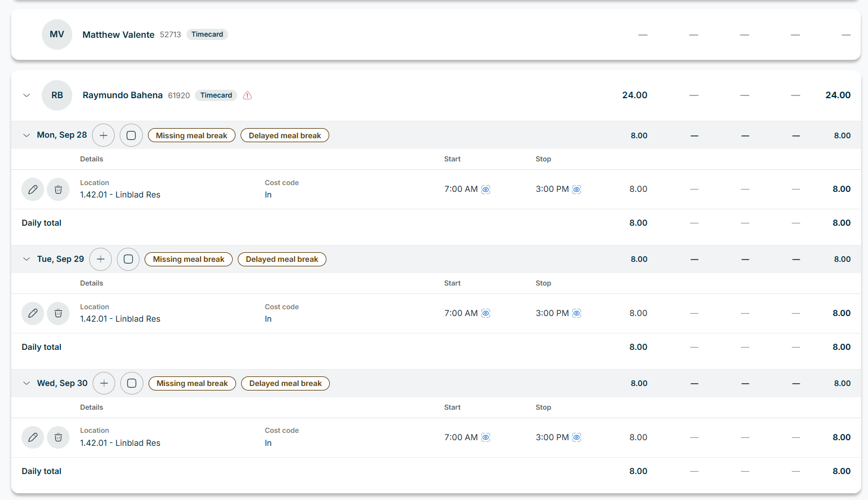Click Daily total label under Wed, Sep 30
This screenshot has width=868, height=500.
coord(42,471)
